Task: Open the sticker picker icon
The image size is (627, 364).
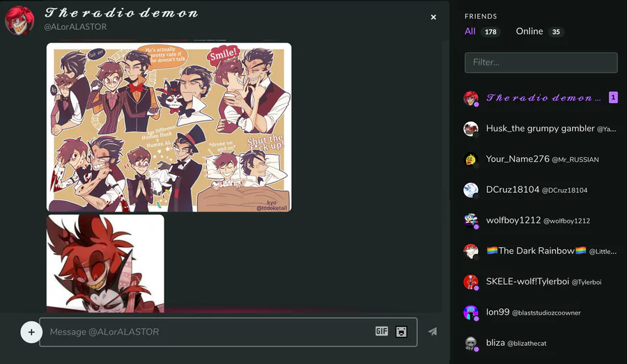Action: pyautogui.click(x=401, y=331)
